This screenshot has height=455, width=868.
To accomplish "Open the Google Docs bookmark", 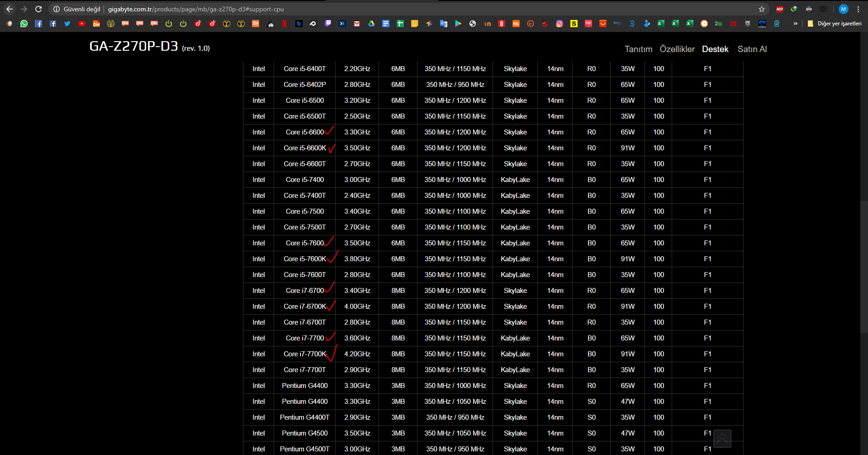I will pyautogui.click(x=386, y=24).
